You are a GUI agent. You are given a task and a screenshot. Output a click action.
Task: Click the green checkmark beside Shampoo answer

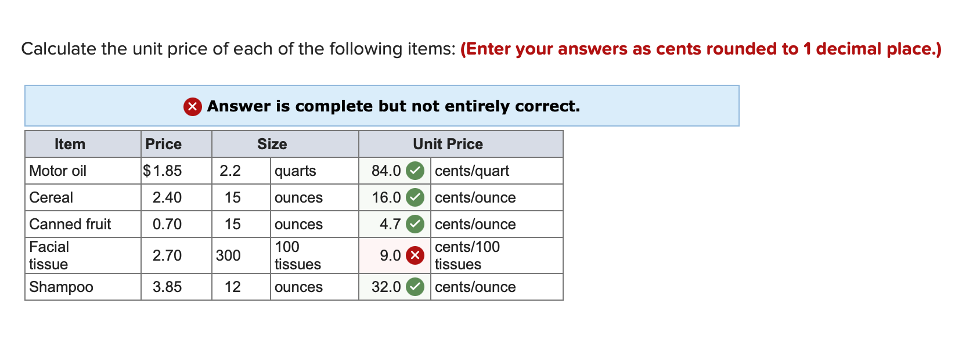[414, 287]
